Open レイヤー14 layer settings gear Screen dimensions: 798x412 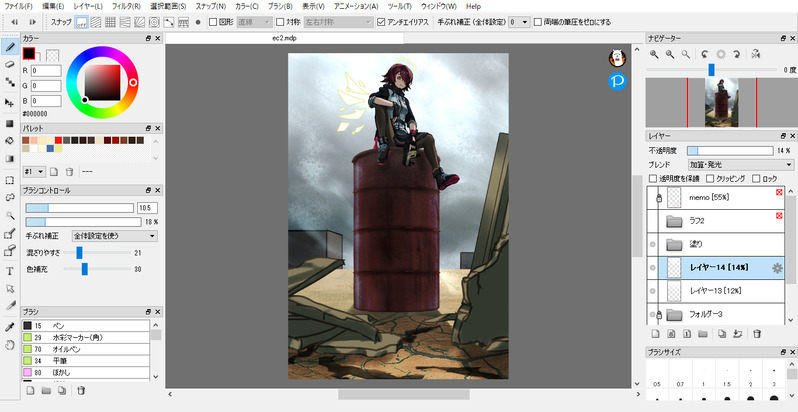[777, 268]
